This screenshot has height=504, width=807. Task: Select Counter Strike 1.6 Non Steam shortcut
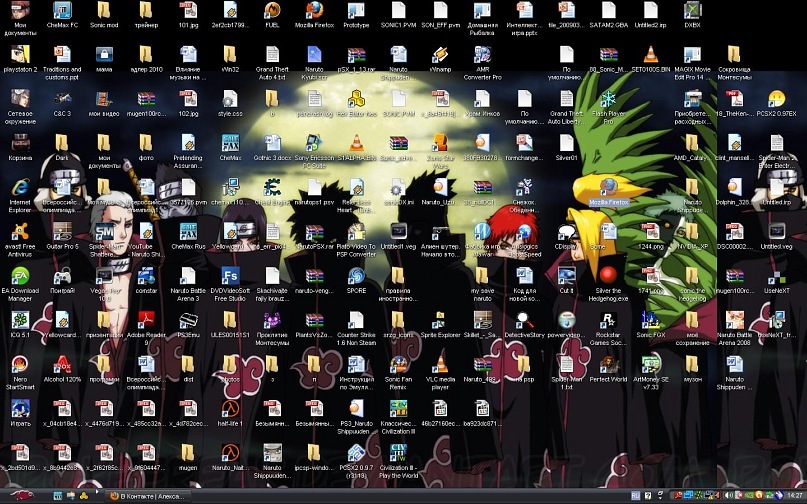(x=356, y=319)
